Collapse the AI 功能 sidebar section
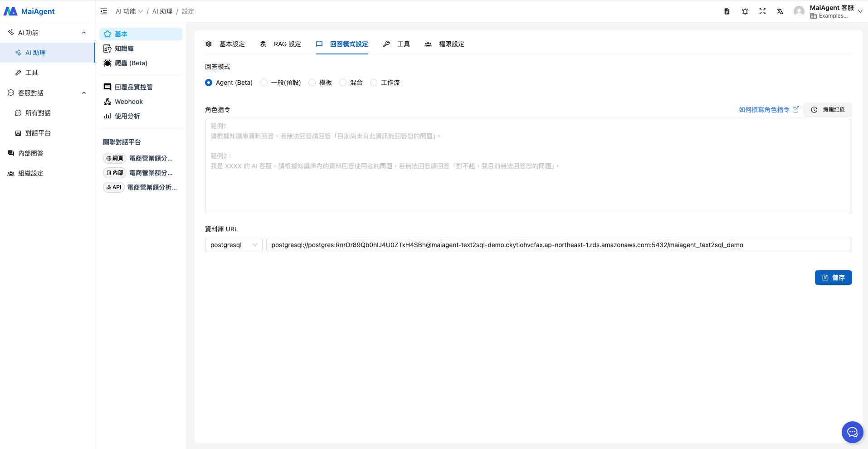Screen dimensions: 868x449 tap(84, 33)
